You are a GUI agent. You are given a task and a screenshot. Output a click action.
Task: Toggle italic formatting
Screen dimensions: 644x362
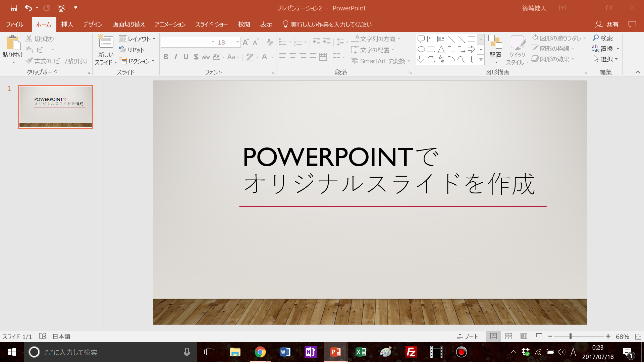coord(176,57)
